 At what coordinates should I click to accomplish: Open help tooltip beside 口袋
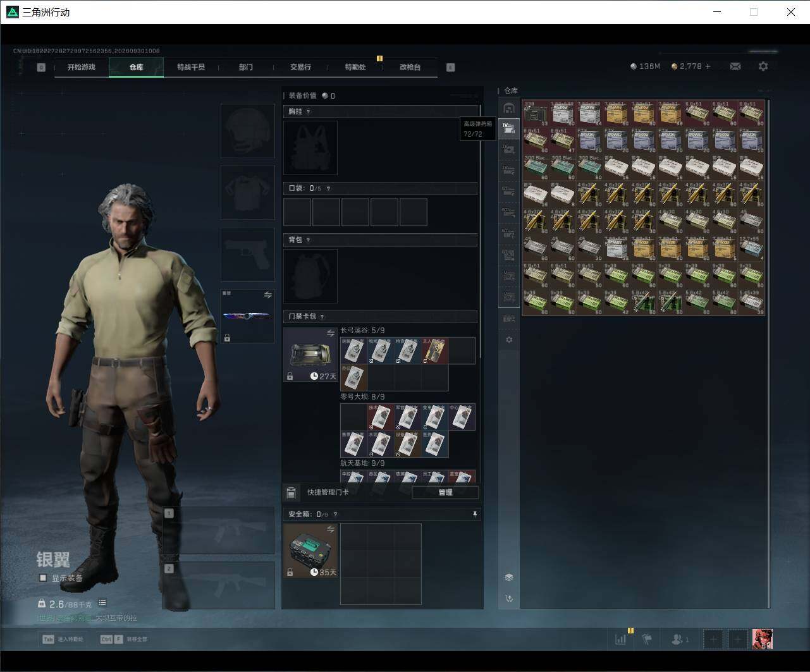[328, 188]
